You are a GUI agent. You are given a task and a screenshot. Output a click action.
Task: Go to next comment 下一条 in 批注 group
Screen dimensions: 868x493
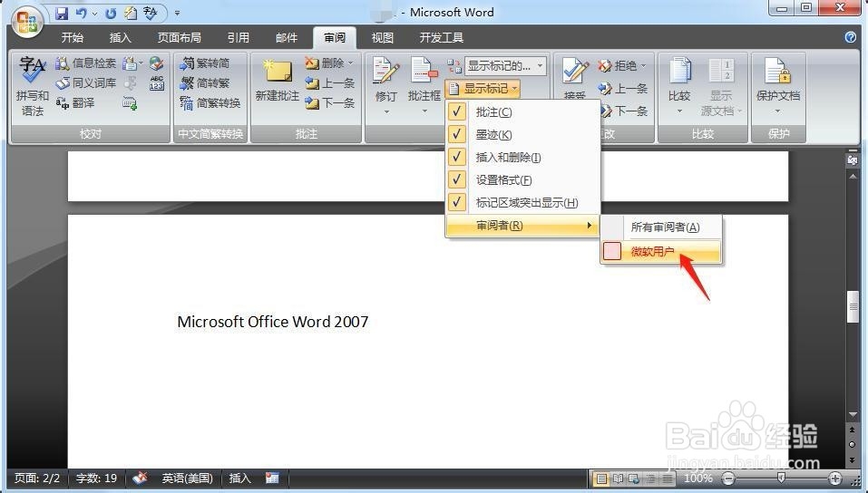(330, 103)
